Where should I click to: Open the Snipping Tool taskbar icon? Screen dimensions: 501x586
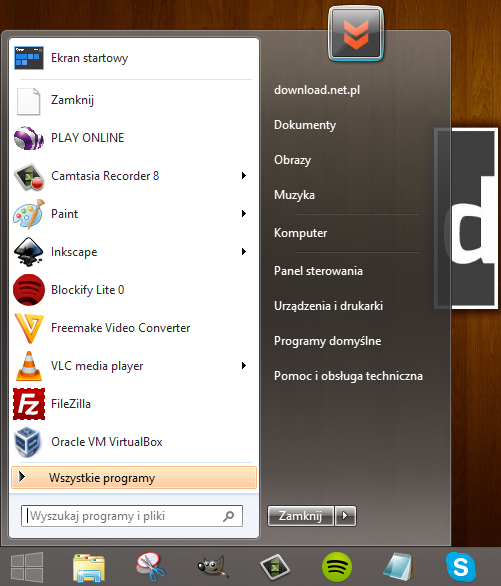click(151, 567)
